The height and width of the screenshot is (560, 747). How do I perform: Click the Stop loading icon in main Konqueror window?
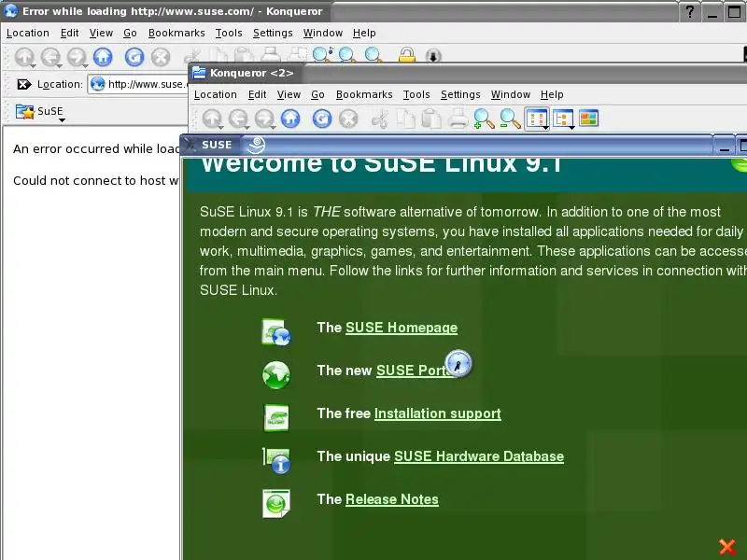click(161, 57)
